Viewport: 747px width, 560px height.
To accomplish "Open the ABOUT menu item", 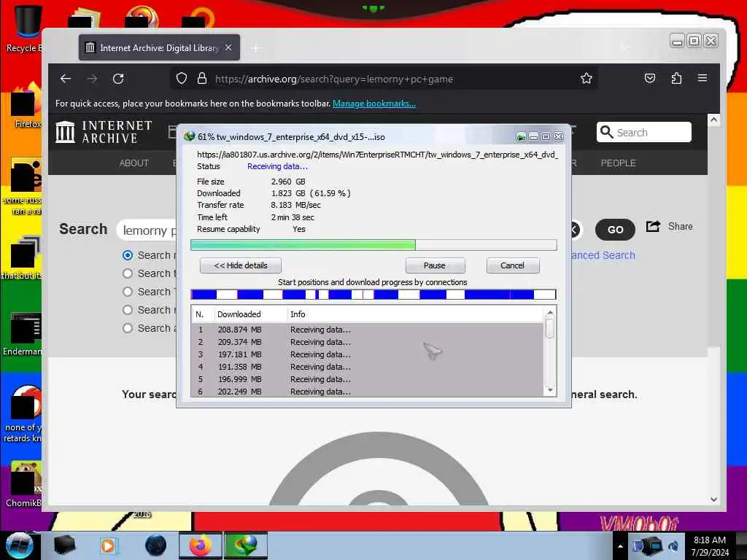I will [x=134, y=163].
